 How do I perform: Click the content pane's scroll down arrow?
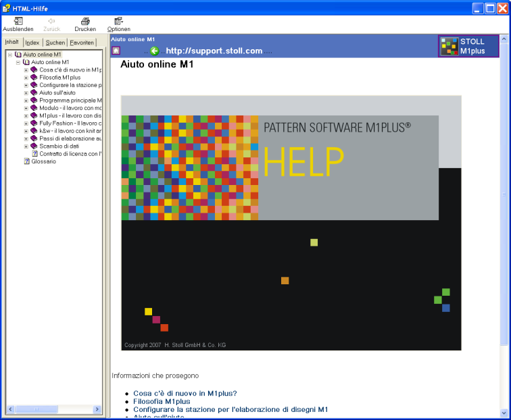click(x=505, y=413)
